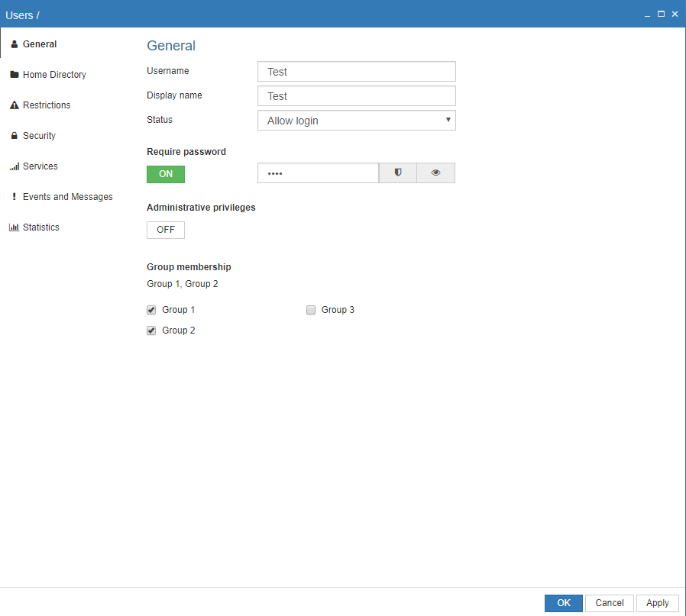
Task: Open the Statistics chart icon
Action: (x=14, y=227)
